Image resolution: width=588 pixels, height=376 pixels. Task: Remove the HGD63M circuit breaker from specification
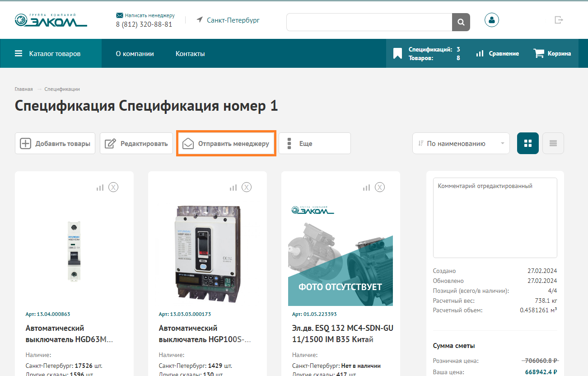113,187
